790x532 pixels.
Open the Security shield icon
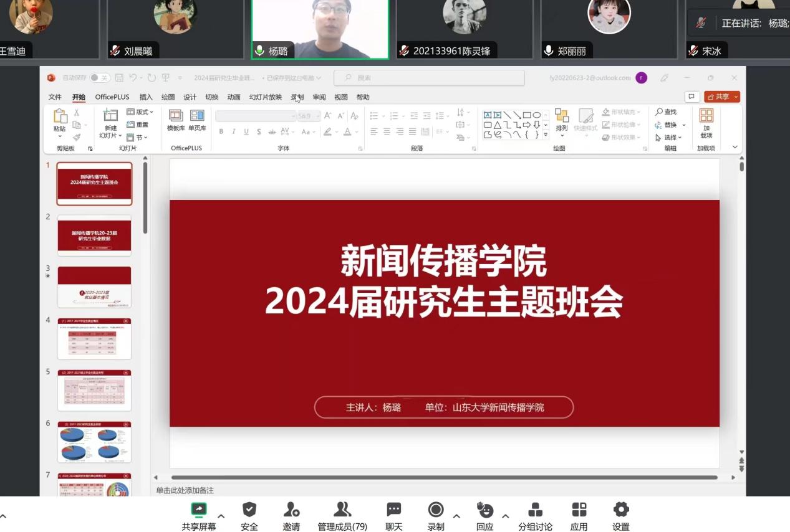(x=249, y=510)
